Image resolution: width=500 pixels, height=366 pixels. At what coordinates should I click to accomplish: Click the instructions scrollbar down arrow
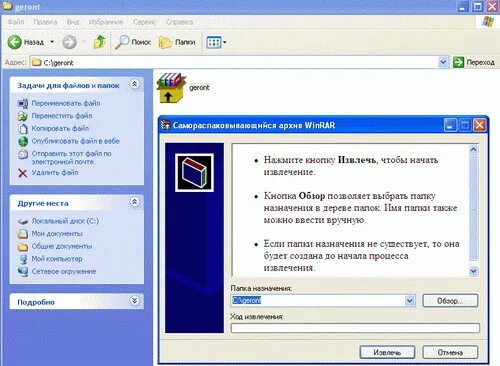click(473, 271)
